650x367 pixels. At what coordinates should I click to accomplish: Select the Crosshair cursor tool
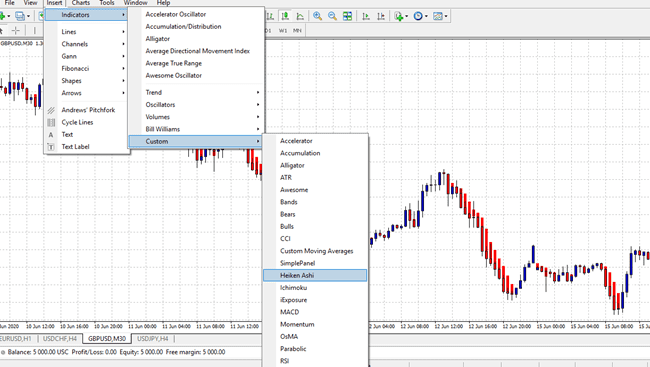[16, 30]
